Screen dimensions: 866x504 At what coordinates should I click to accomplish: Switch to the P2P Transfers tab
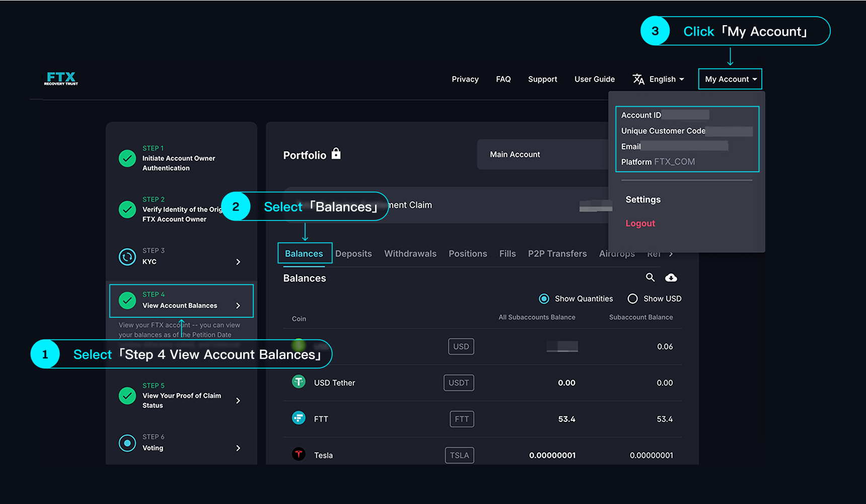557,254
